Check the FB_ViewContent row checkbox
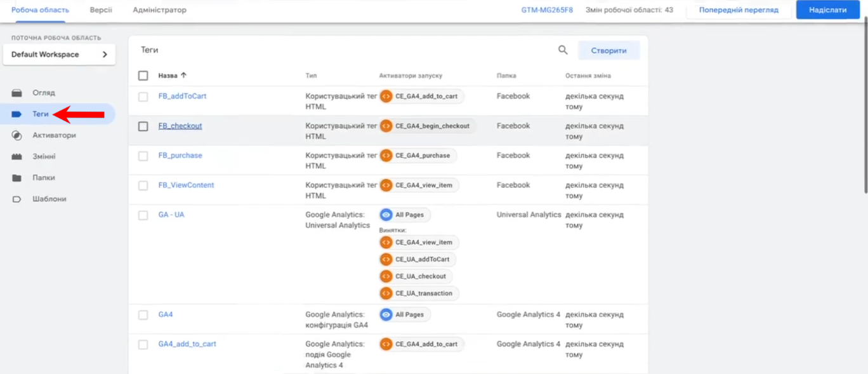The height and width of the screenshot is (374, 868). 143,185
